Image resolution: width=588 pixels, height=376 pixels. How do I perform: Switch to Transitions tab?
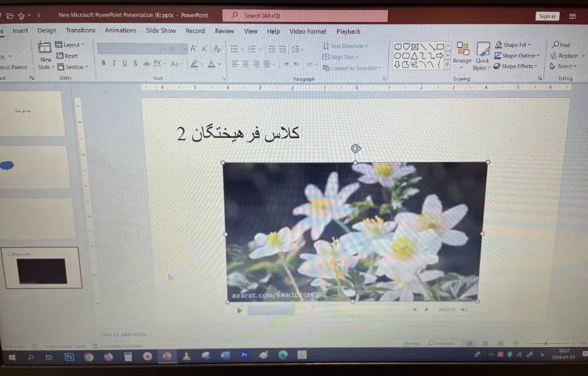(81, 31)
